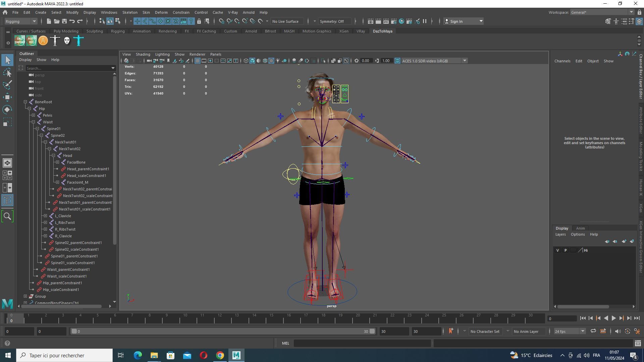Open the Rigging menu set dropdown
644x362 pixels.
tap(21, 21)
